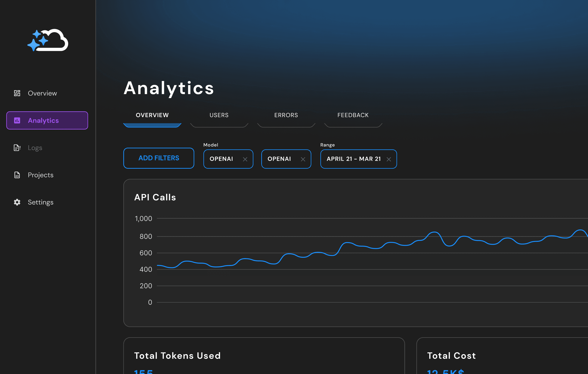Image resolution: width=588 pixels, height=374 pixels.
Task: Select the Feedback tab
Action: [x=353, y=115]
